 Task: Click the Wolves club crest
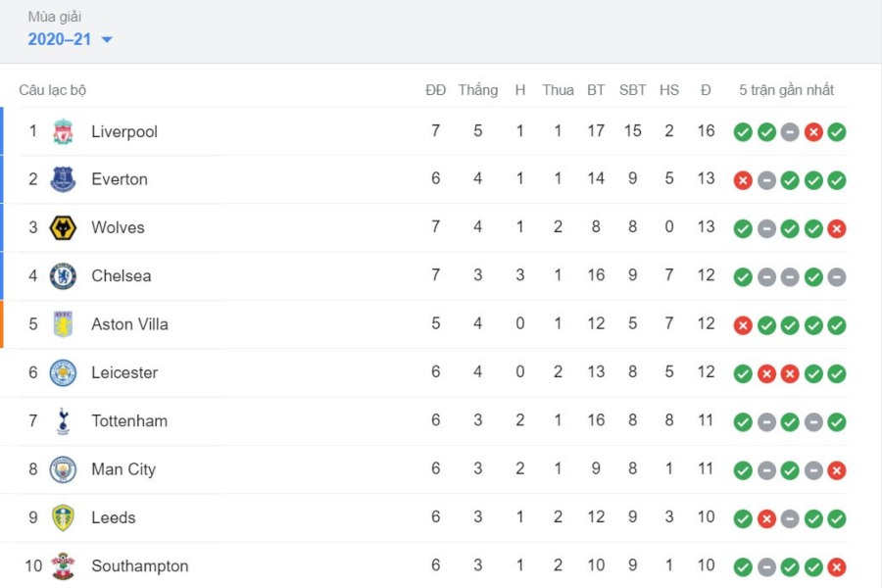pyautogui.click(x=64, y=227)
